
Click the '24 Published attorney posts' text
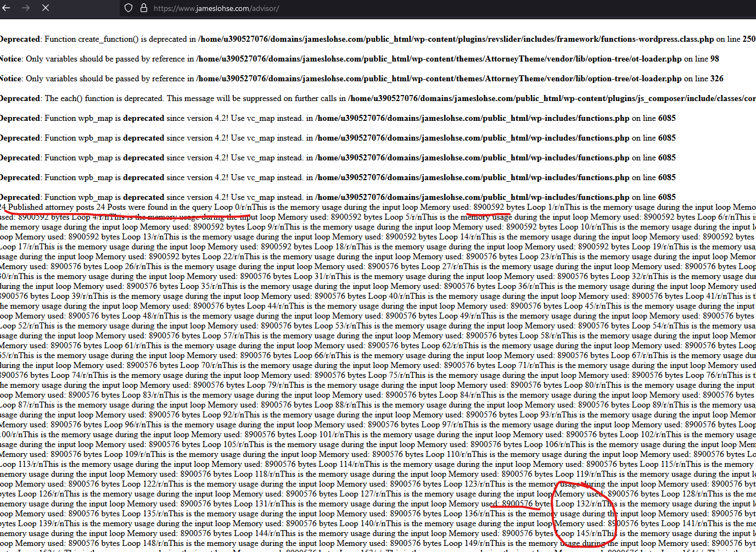47,207
